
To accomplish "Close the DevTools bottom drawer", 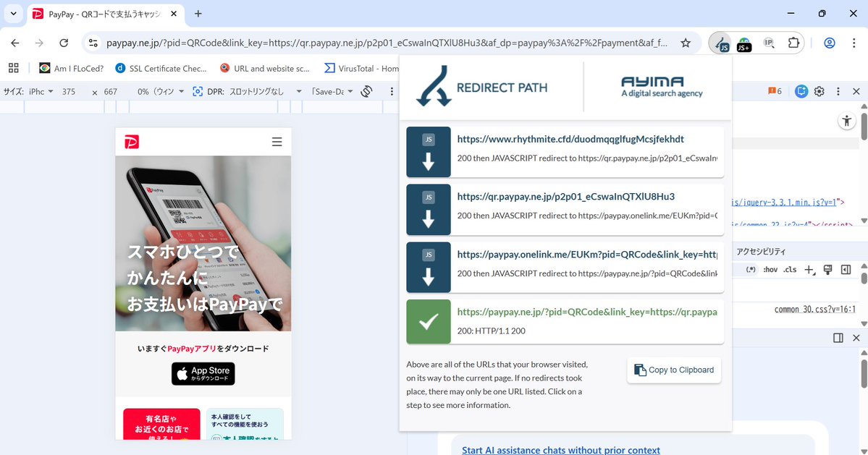I will click(x=856, y=338).
